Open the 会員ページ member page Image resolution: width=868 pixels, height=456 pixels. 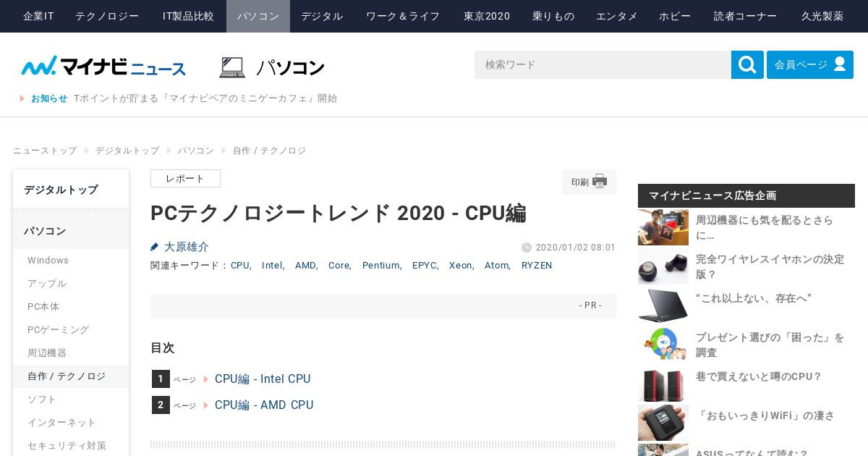(810, 65)
